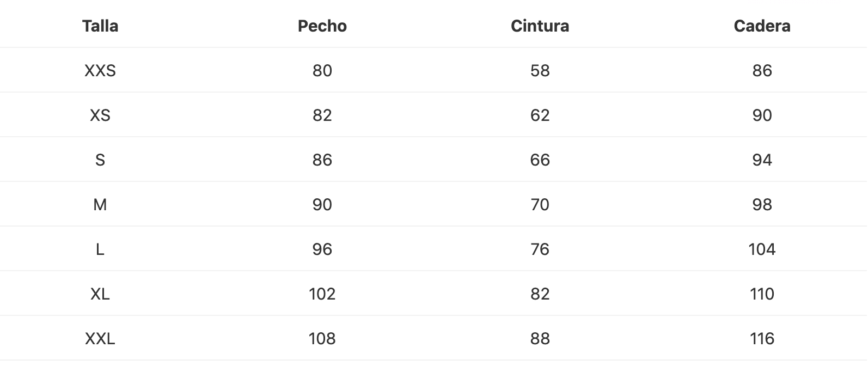Select the L size row label
Image resolution: width=868 pixels, height=378 pixels.
[100, 249]
